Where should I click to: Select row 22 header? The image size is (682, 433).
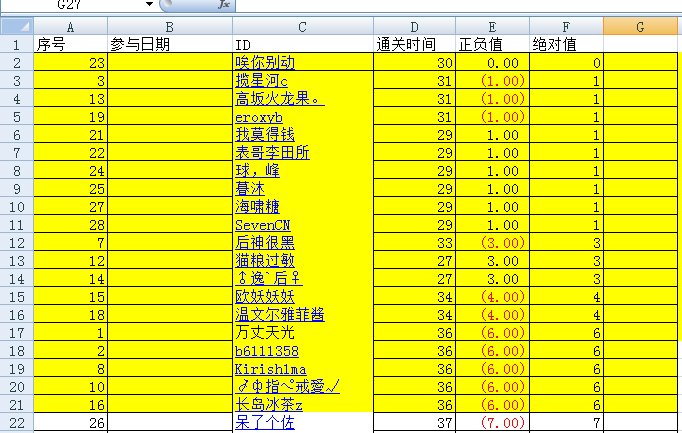tap(17, 423)
